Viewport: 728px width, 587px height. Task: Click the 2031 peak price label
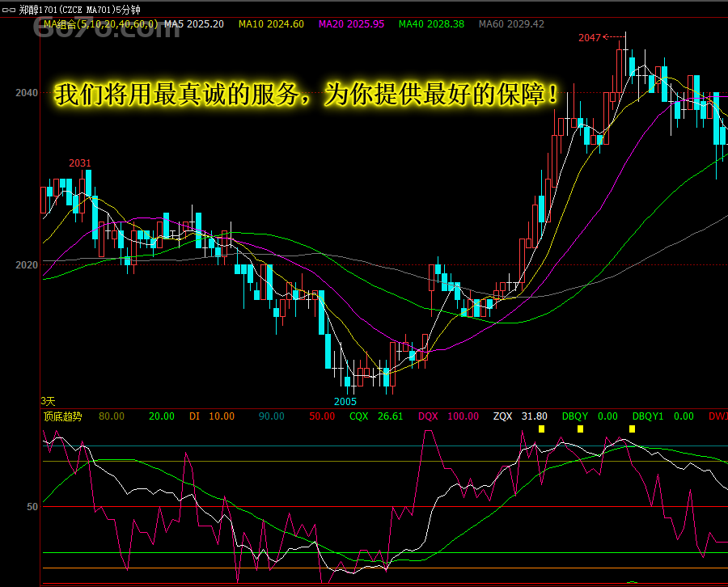coord(79,163)
